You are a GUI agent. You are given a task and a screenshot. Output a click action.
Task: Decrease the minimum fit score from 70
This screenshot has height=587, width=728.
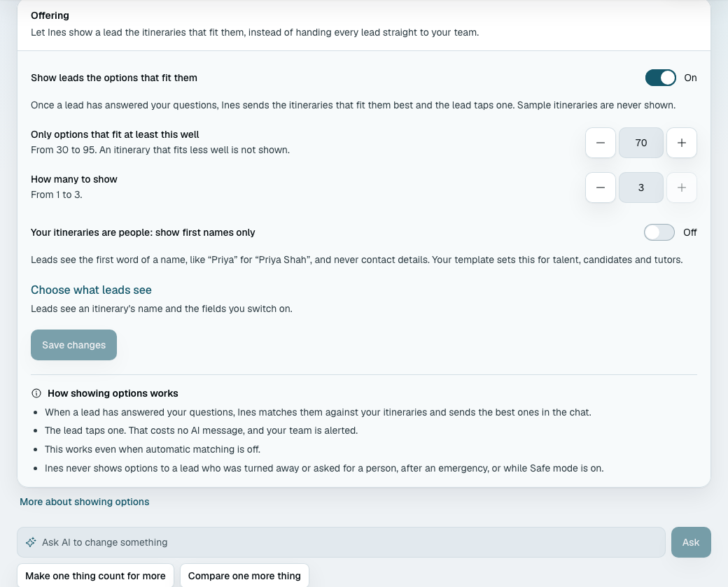(601, 143)
